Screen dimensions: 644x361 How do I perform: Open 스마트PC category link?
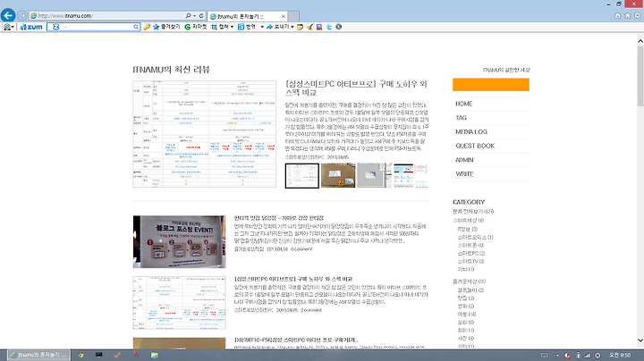pos(471,253)
